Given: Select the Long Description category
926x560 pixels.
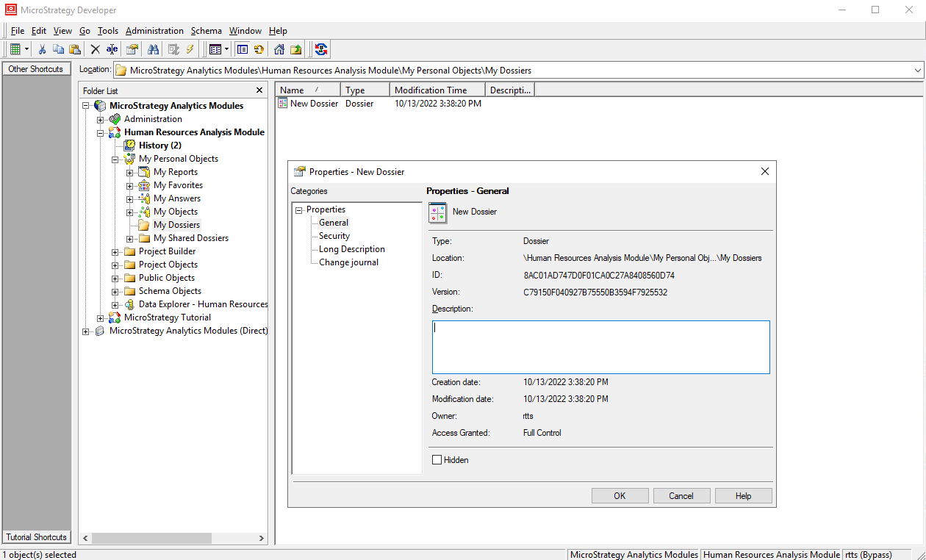Looking at the screenshot, I should pos(352,249).
